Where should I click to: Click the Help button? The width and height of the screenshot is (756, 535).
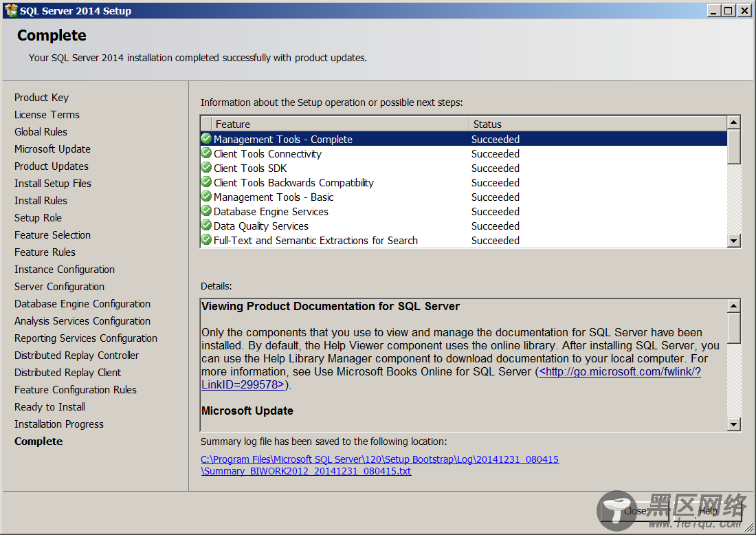pos(708,511)
